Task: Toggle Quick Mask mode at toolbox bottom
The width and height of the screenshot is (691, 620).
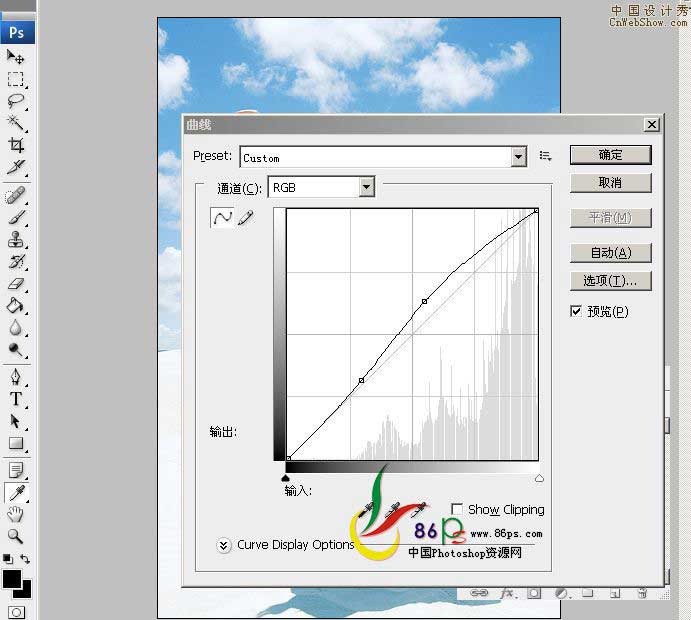Action: click(x=16, y=613)
